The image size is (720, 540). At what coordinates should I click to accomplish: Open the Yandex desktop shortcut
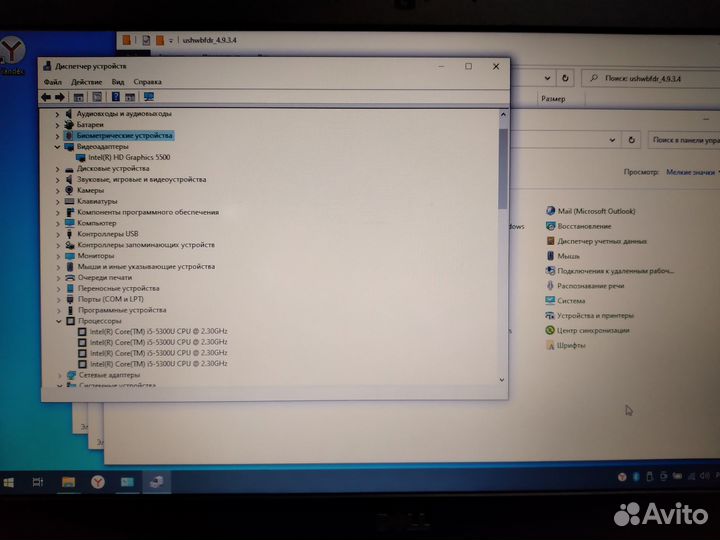(x=13, y=54)
